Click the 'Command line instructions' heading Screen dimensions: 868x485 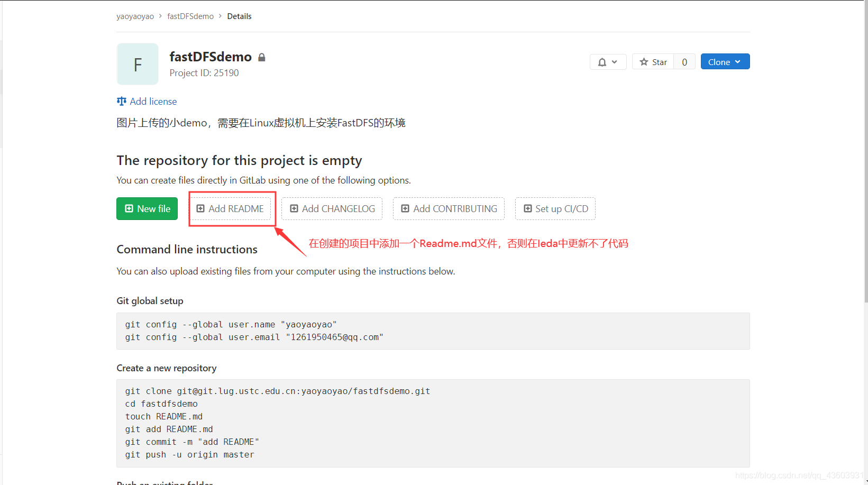pyautogui.click(x=187, y=249)
